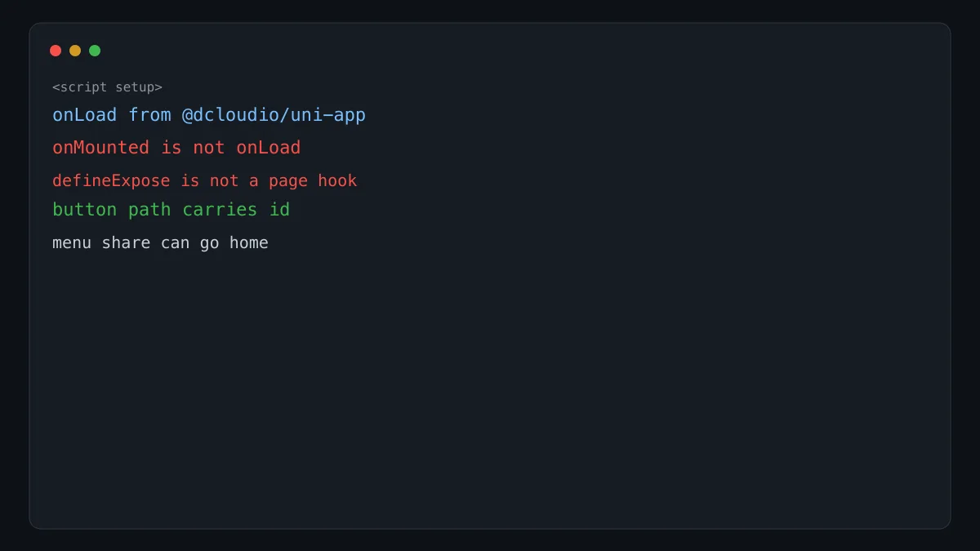
Task: Click the word "from" in the blue line
Action: click(x=149, y=115)
